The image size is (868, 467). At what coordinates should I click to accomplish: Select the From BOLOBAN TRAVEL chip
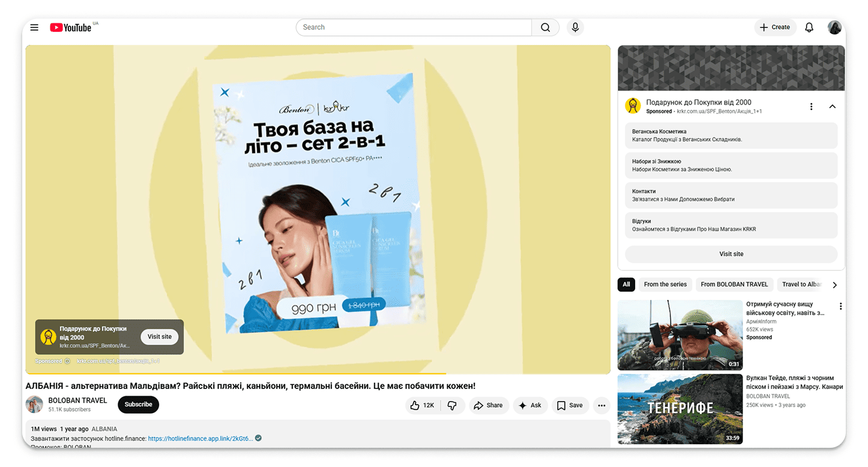(x=734, y=285)
